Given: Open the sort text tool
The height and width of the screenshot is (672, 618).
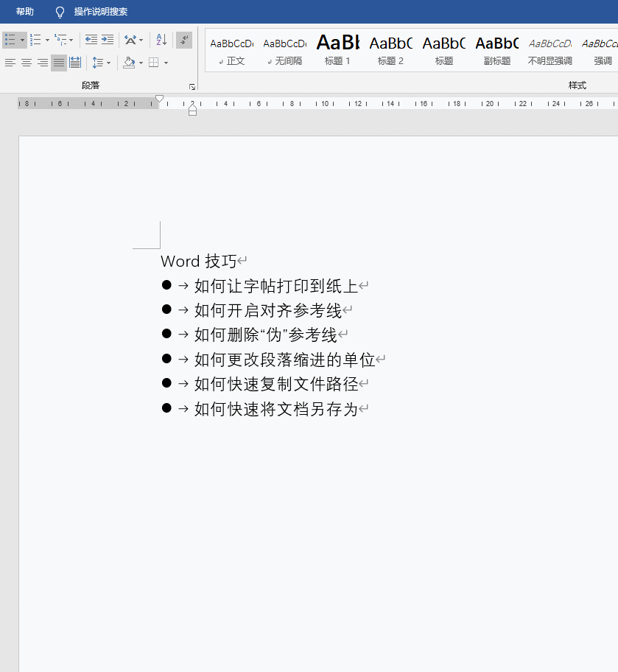Looking at the screenshot, I should click(161, 40).
